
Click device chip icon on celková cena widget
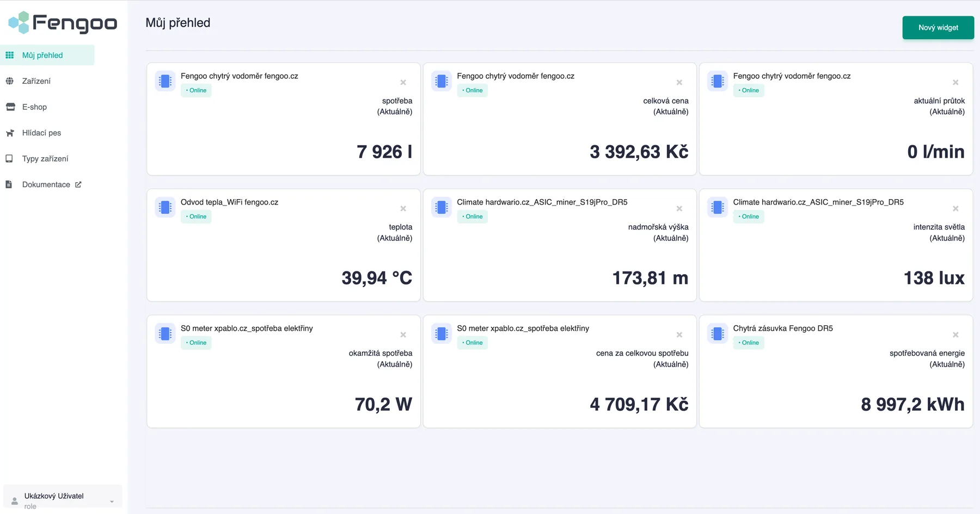click(x=442, y=82)
